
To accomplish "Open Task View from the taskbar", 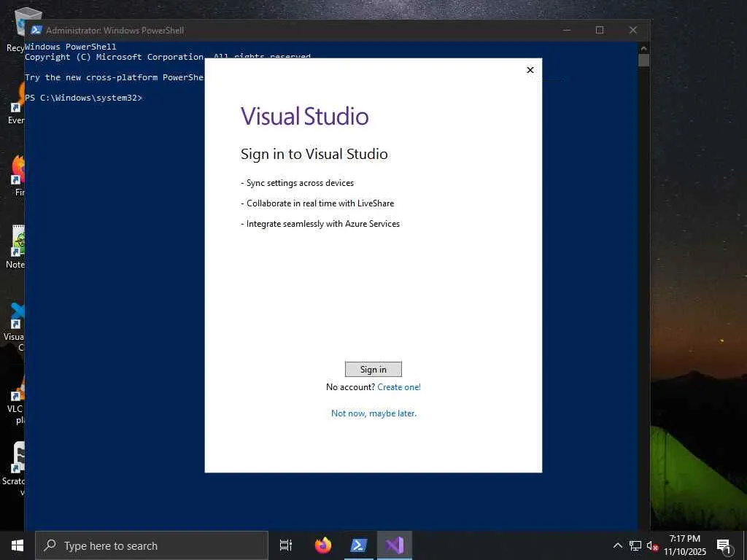I will [286, 545].
